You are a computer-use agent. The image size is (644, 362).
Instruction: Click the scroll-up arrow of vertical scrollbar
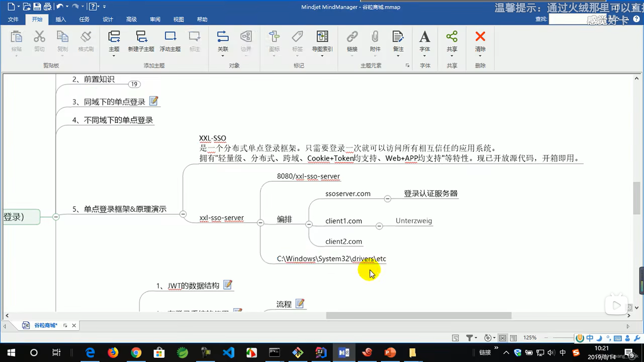[636, 78]
